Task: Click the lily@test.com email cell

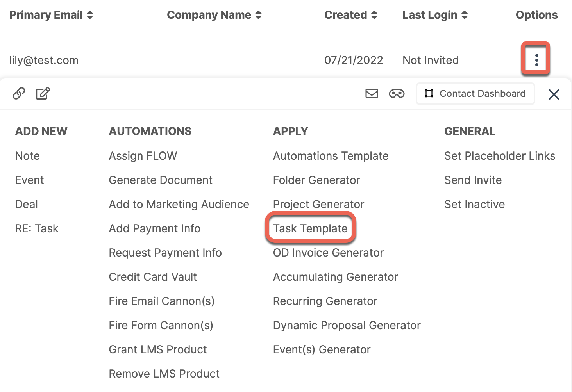Action: (x=44, y=60)
